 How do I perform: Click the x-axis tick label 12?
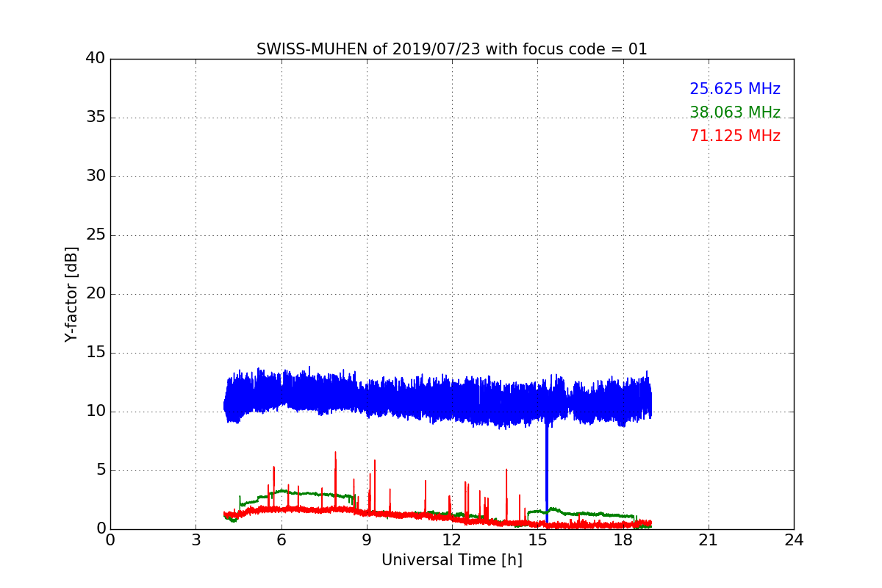pyautogui.click(x=452, y=540)
